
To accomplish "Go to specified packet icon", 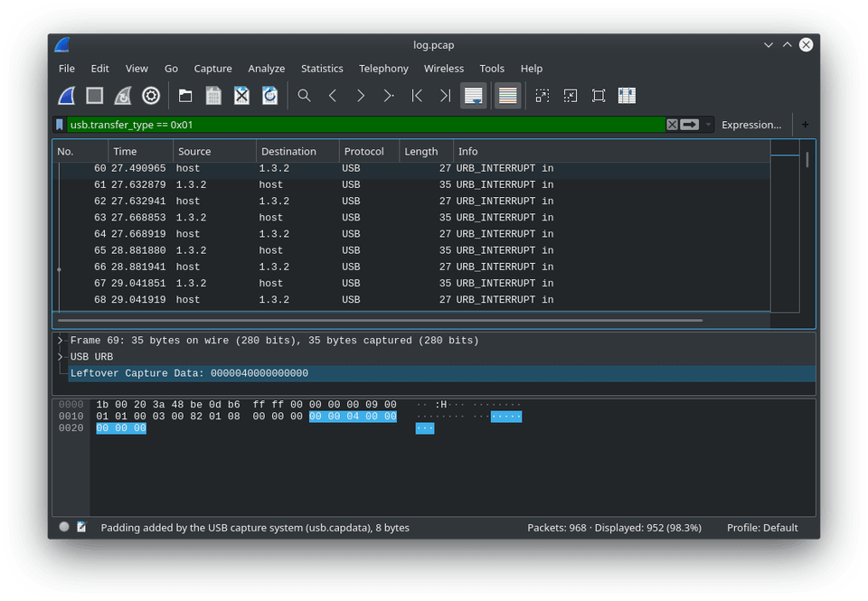I will tap(389, 96).
